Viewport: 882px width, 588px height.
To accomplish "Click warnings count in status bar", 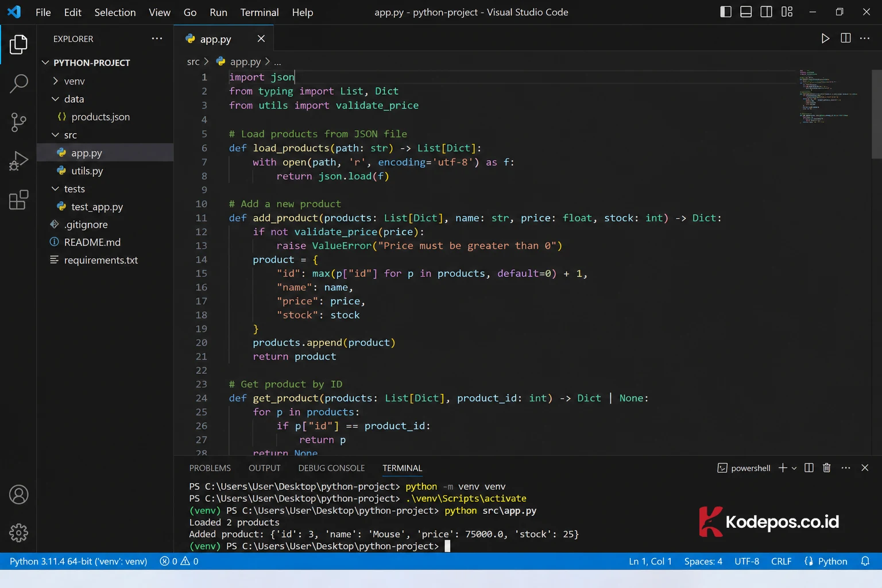I will [x=190, y=561].
